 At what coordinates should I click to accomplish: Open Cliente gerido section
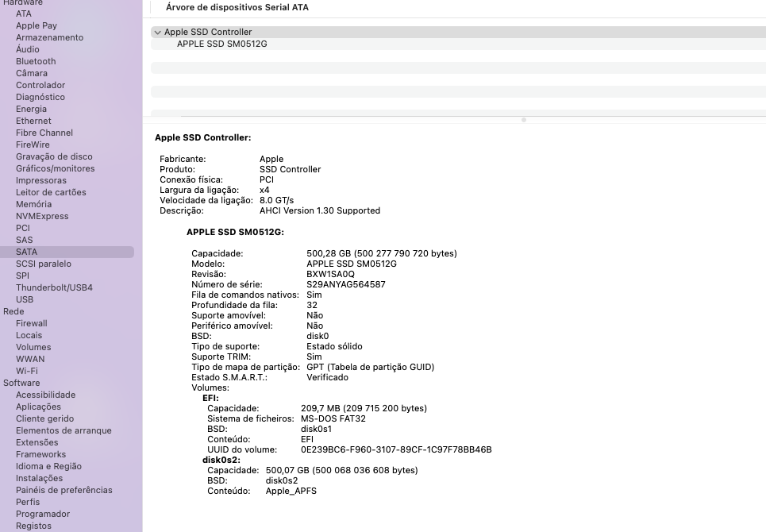click(44, 418)
